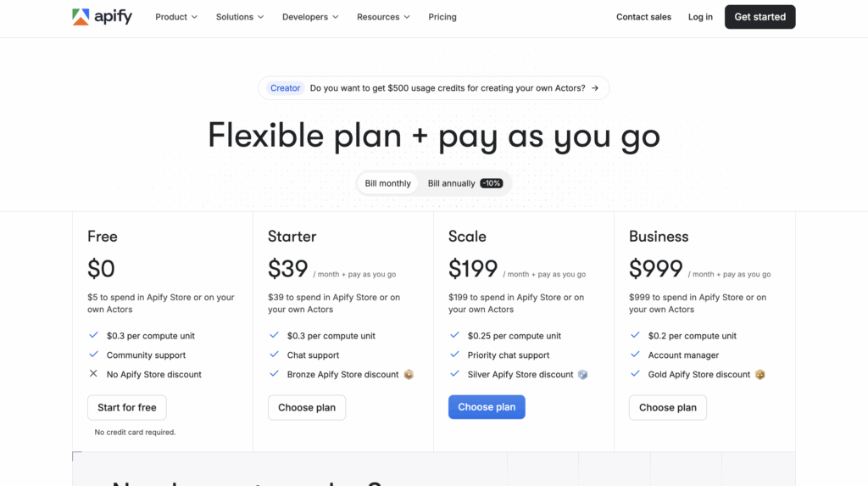Click the Bronze Apify Store discount badge icon
This screenshot has height=486, width=868.
409,375
